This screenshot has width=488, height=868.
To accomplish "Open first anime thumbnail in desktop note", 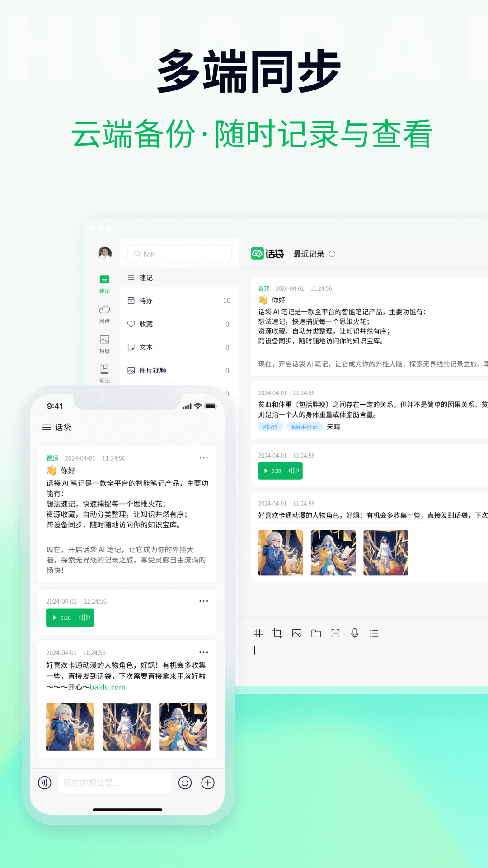I will point(281,552).
